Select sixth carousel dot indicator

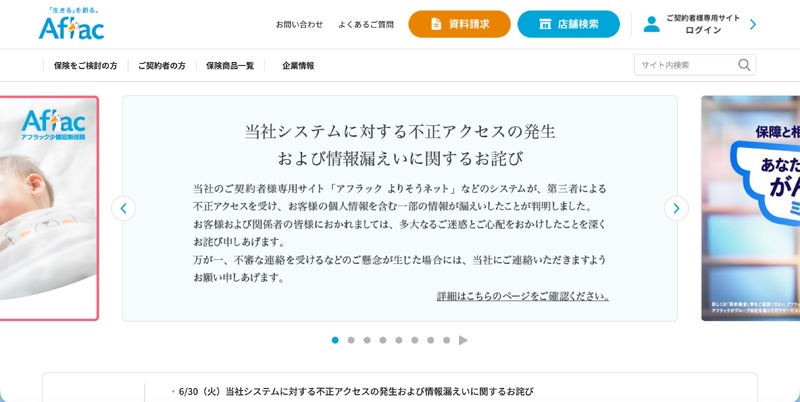(x=415, y=340)
